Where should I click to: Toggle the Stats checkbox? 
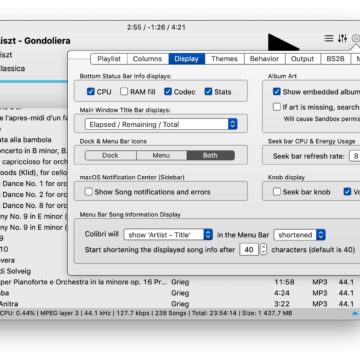(208, 91)
